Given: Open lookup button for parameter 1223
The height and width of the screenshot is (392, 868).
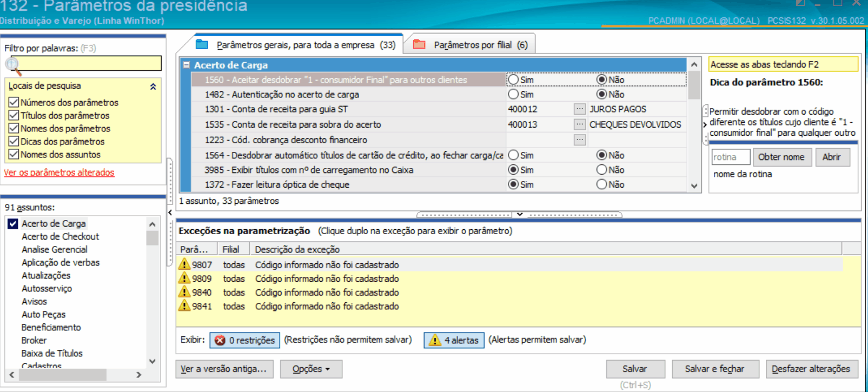Looking at the screenshot, I should [580, 139].
